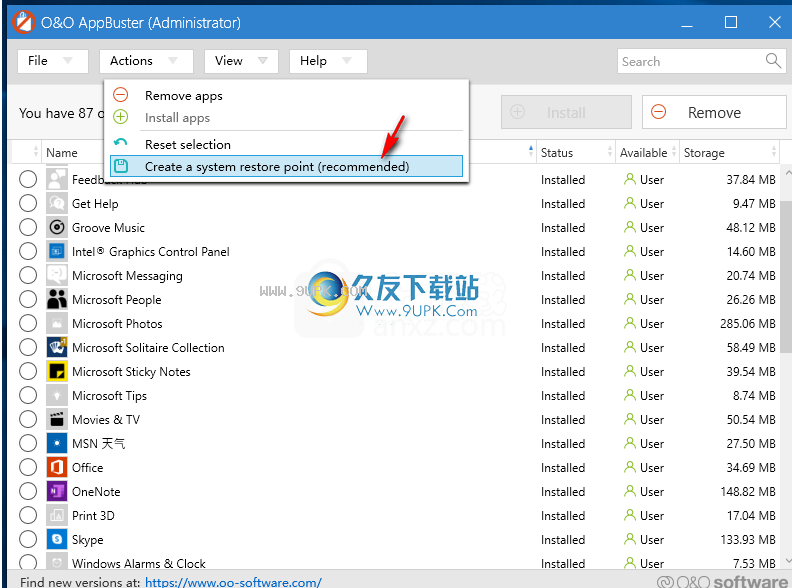The width and height of the screenshot is (792, 588).
Task: Click the OneNote app icon
Action: [57, 491]
